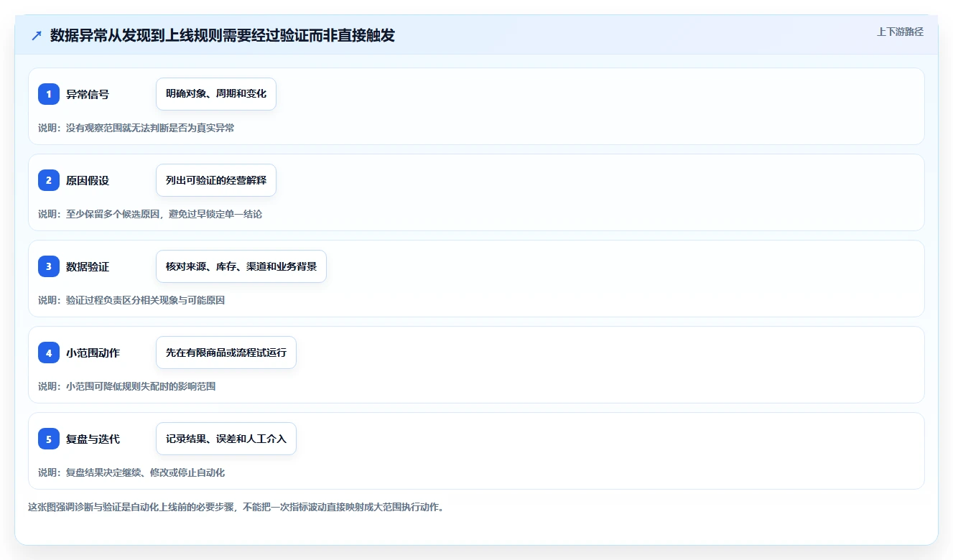Click the 数据验证 step heading
Viewport: 953px width, 560px height.
[x=88, y=266]
